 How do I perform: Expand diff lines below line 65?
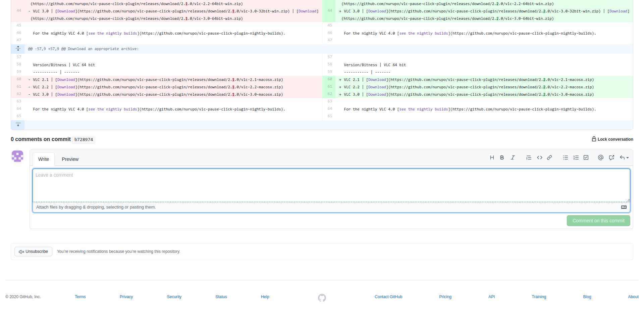tap(18, 125)
